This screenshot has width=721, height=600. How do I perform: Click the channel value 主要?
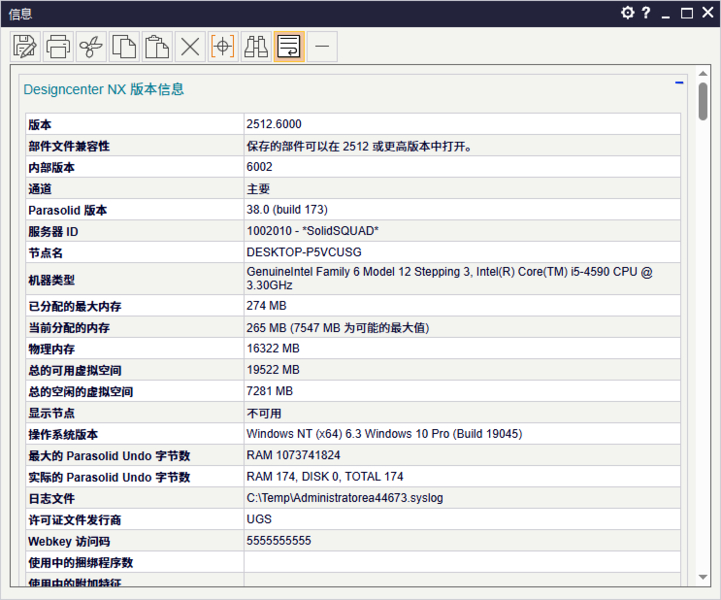tap(258, 189)
